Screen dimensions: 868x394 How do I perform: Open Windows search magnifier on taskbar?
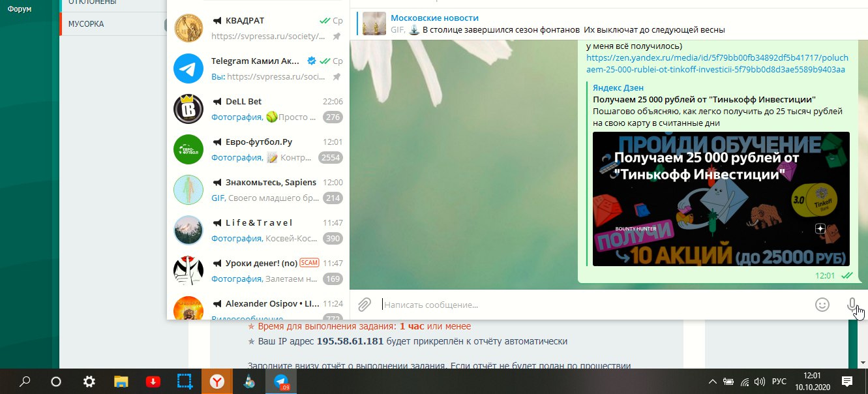point(25,382)
